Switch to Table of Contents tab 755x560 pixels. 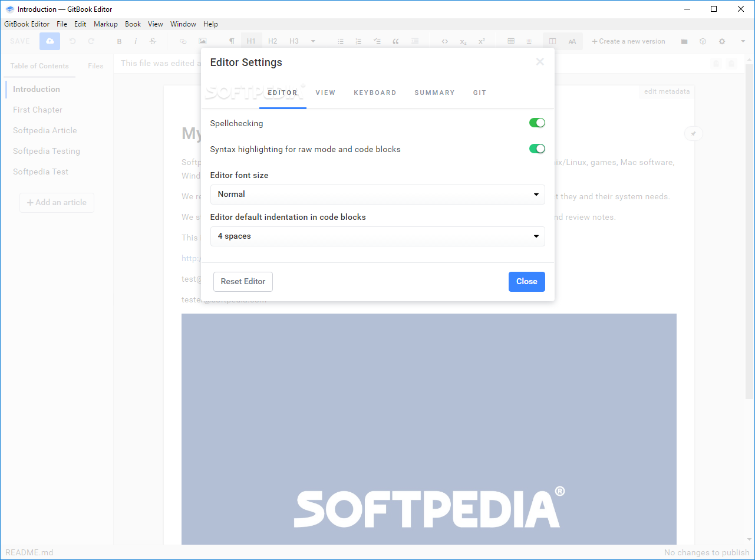pyautogui.click(x=39, y=66)
